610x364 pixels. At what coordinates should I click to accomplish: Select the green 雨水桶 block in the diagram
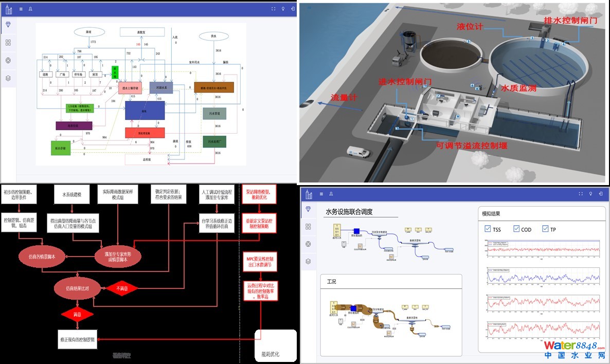[x=116, y=72]
